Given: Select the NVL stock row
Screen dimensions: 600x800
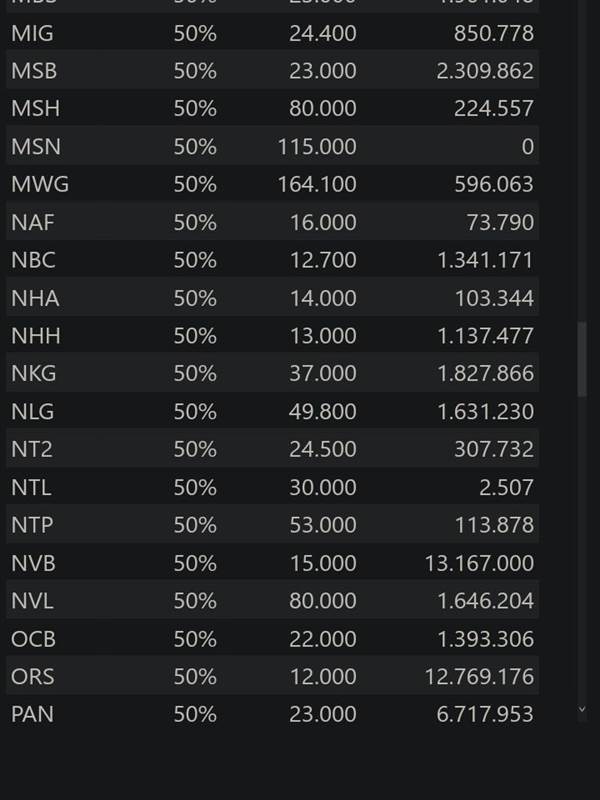Looking at the screenshot, I should coord(272,601).
